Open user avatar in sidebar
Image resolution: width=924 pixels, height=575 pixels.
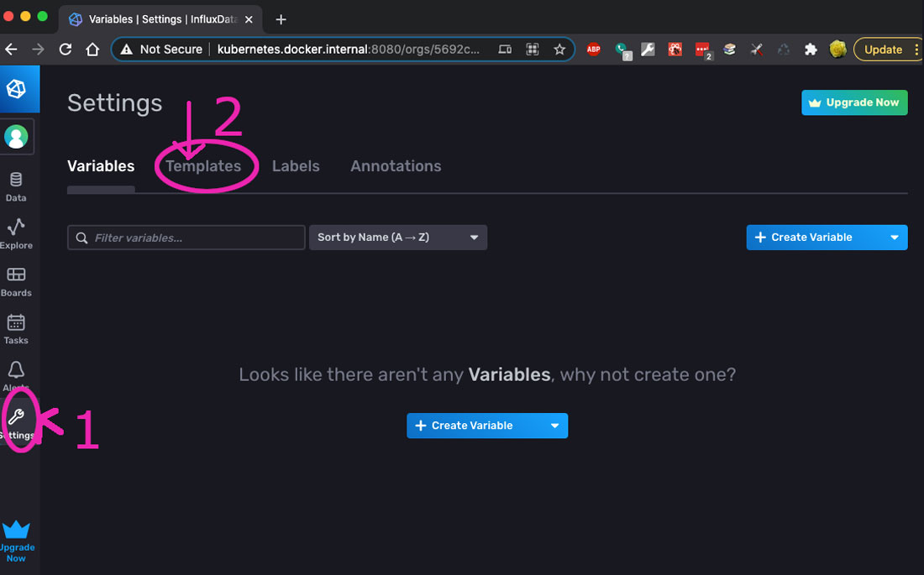point(16,136)
